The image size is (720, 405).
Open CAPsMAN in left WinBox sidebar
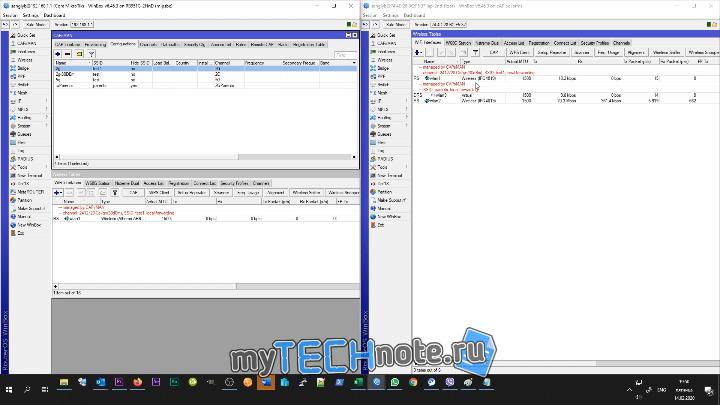[27, 43]
